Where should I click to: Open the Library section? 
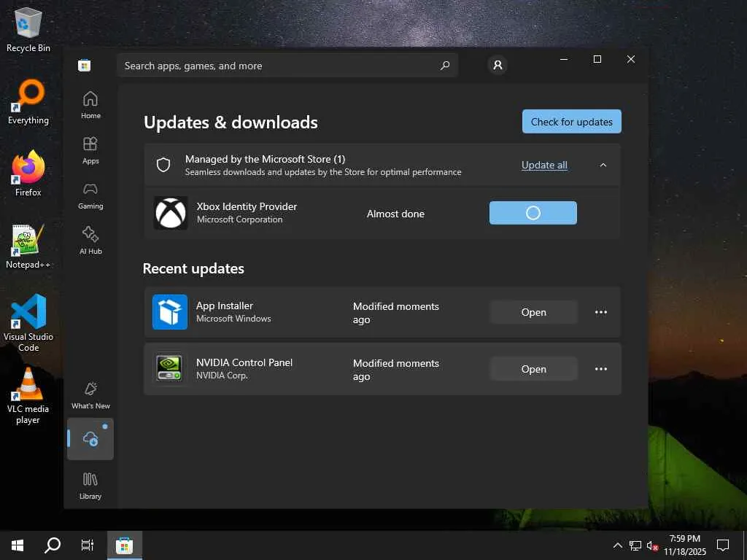[90, 485]
